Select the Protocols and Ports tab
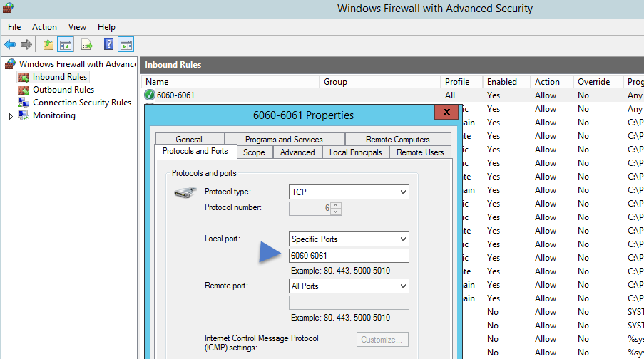Image resolution: width=644 pixels, height=359 pixels. click(195, 151)
